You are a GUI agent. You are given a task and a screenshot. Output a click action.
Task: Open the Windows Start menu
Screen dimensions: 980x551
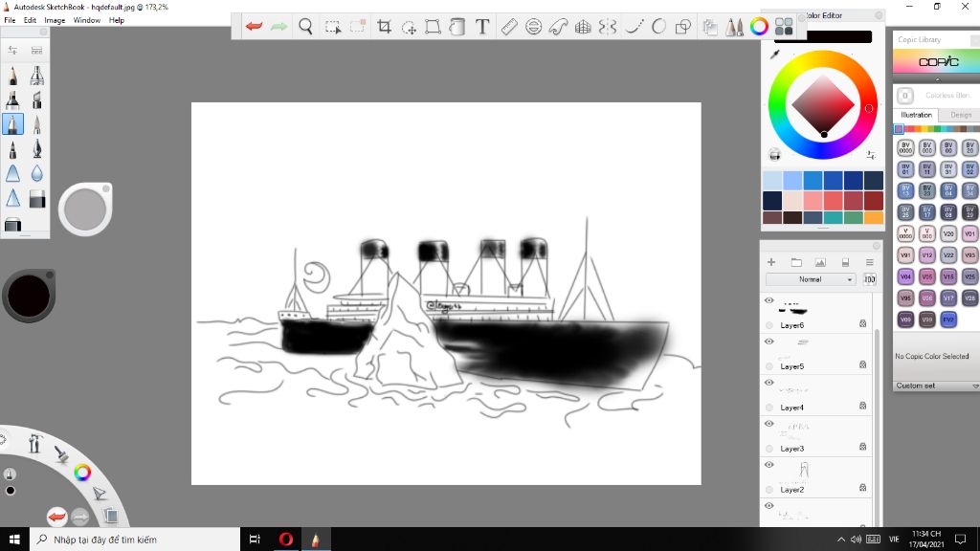[x=14, y=540]
